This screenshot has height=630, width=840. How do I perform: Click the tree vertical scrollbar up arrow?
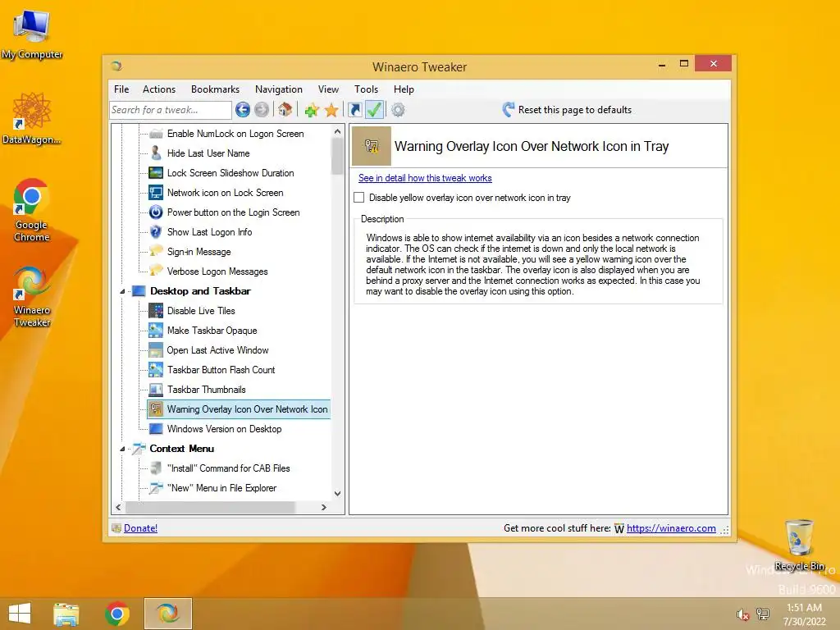click(337, 131)
